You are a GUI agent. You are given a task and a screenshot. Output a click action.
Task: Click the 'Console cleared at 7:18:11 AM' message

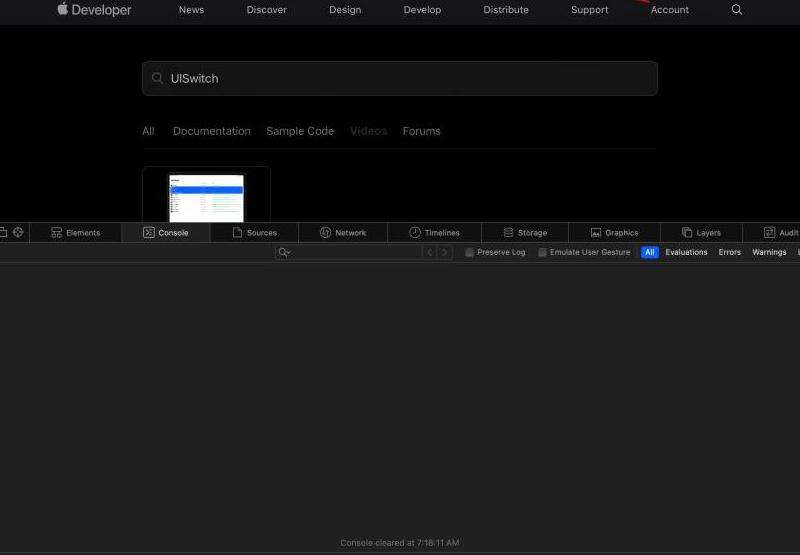point(399,543)
